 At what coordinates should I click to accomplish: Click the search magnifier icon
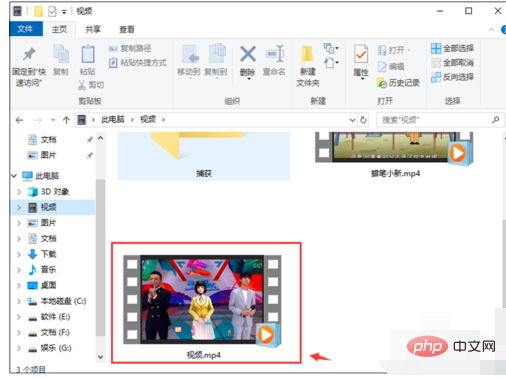496,120
